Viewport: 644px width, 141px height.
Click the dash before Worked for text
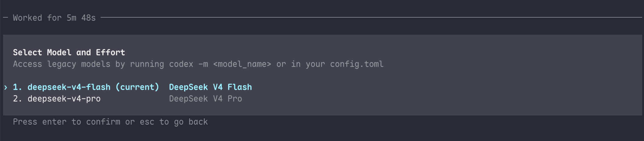pyautogui.click(x=5, y=18)
